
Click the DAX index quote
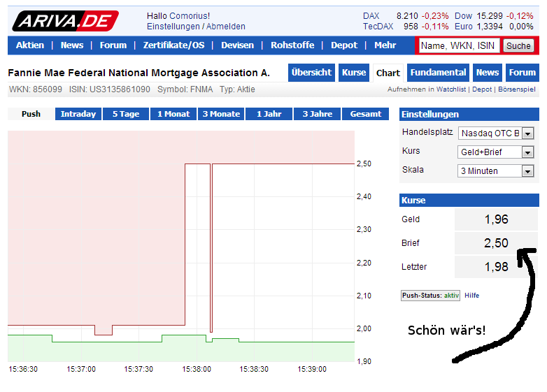(x=406, y=16)
